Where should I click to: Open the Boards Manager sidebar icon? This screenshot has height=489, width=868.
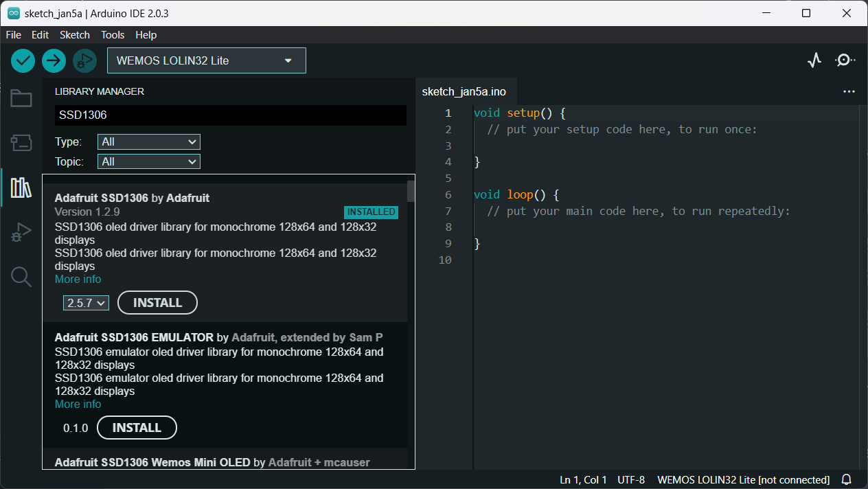21,143
